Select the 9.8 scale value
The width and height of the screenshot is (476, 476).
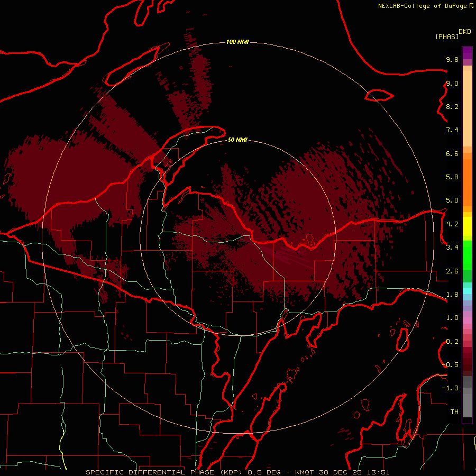(x=452, y=59)
